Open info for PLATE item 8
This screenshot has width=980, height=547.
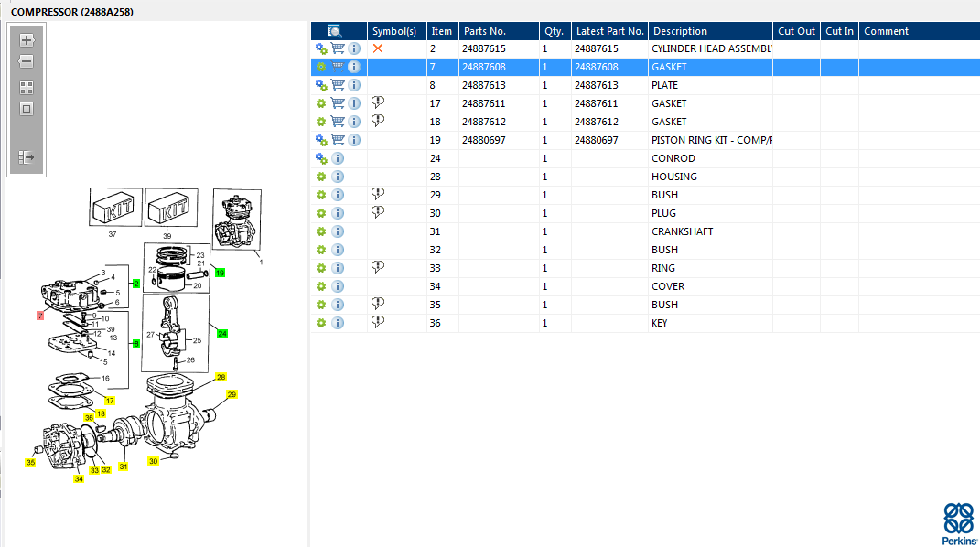pyautogui.click(x=354, y=85)
